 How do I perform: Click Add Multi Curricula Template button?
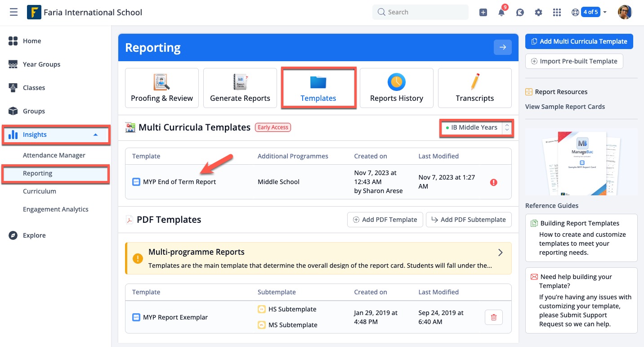pyautogui.click(x=579, y=41)
